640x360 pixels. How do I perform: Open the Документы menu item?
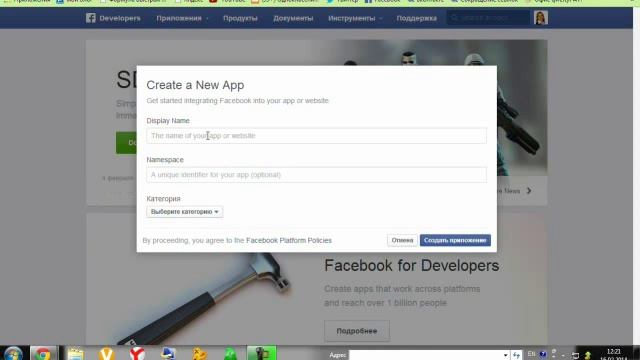pyautogui.click(x=293, y=18)
